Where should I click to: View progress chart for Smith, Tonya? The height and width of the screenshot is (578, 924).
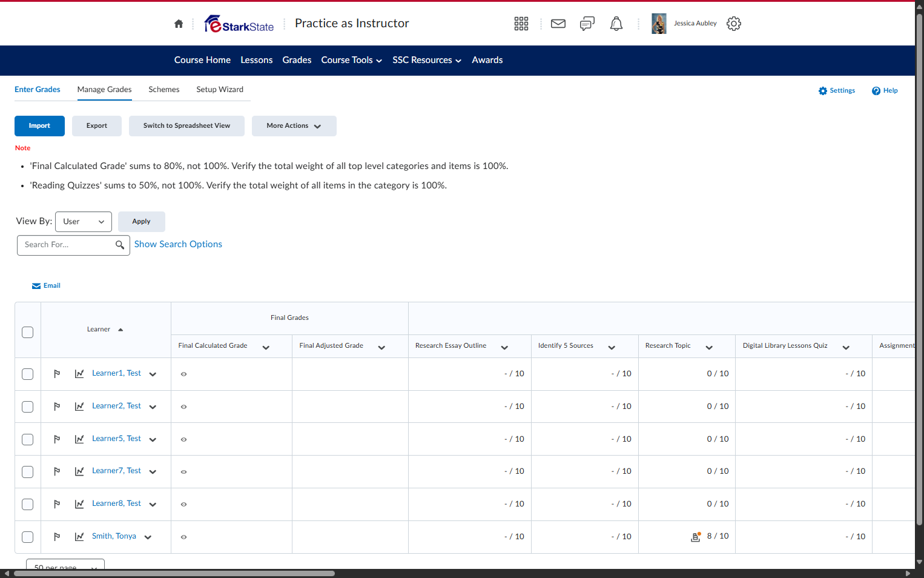(79, 537)
